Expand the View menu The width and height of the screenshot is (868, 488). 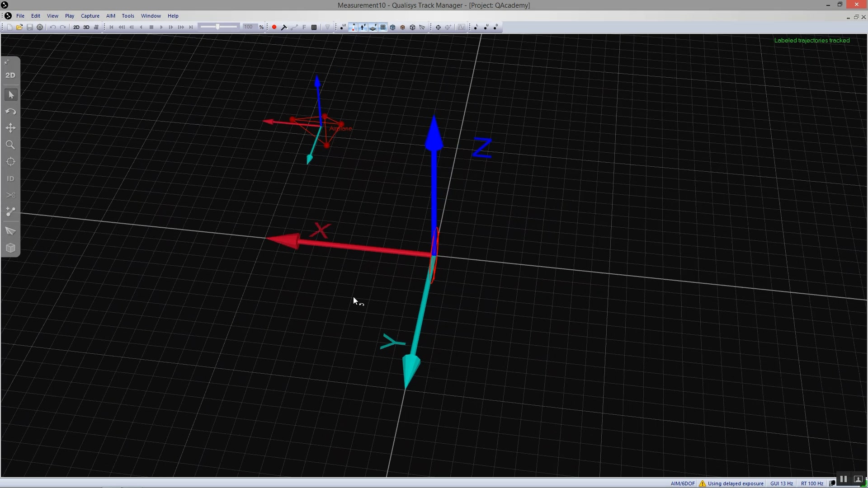(x=52, y=16)
